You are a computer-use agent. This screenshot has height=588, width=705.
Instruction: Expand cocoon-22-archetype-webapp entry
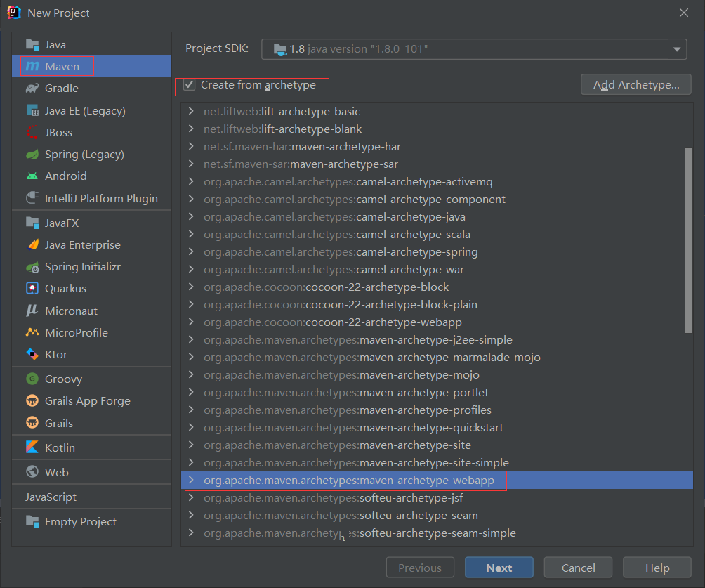(191, 322)
